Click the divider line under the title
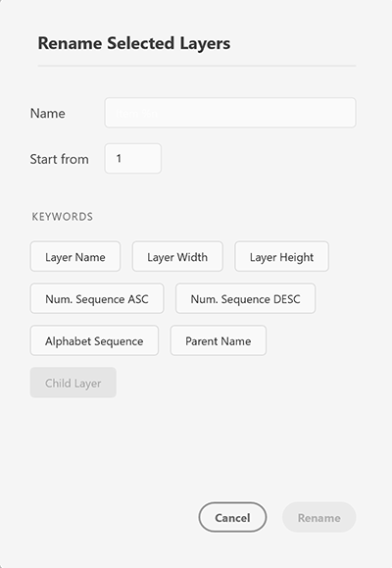392x568 pixels. pos(197,66)
